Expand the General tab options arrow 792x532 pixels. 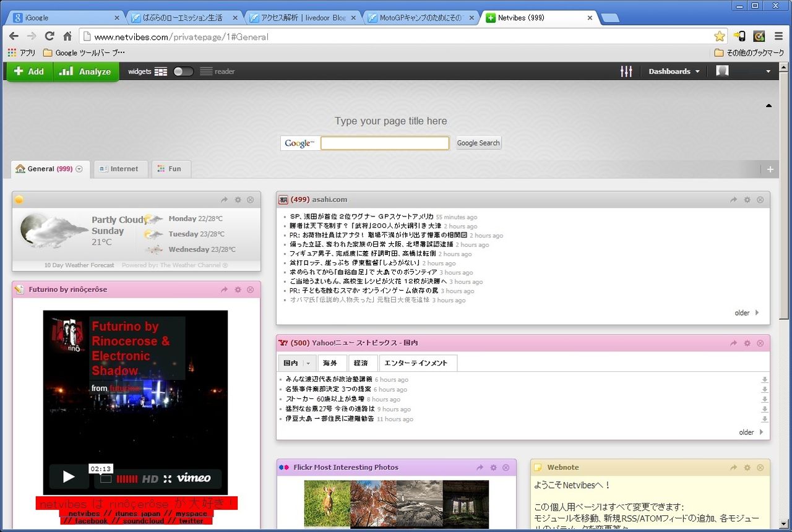(x=79, y=169)
